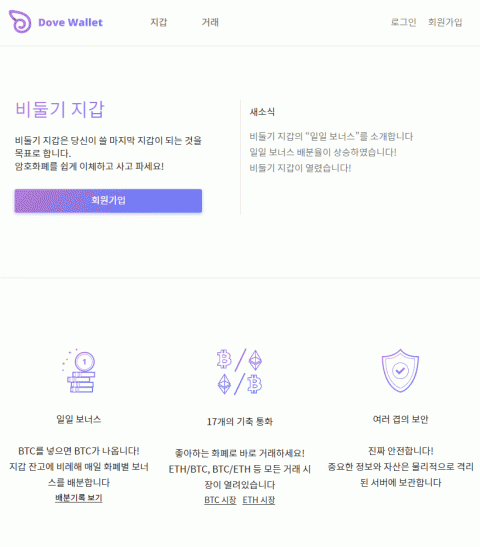Click 회원가입 link in top navigation
This screenshot has height=547, width=480.
pyautogui.click(x=445, y=22)
